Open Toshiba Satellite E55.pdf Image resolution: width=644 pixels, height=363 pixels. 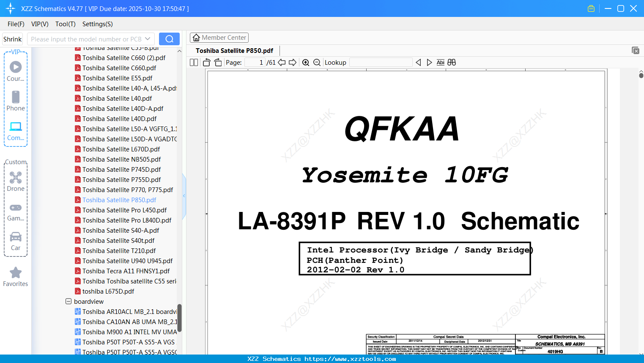click(118, 78)
